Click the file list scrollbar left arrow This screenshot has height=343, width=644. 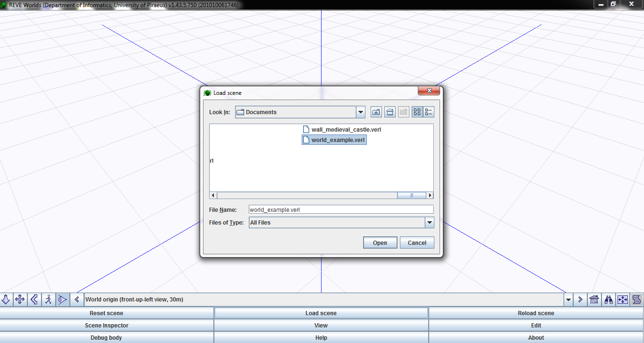pos(213,195)
